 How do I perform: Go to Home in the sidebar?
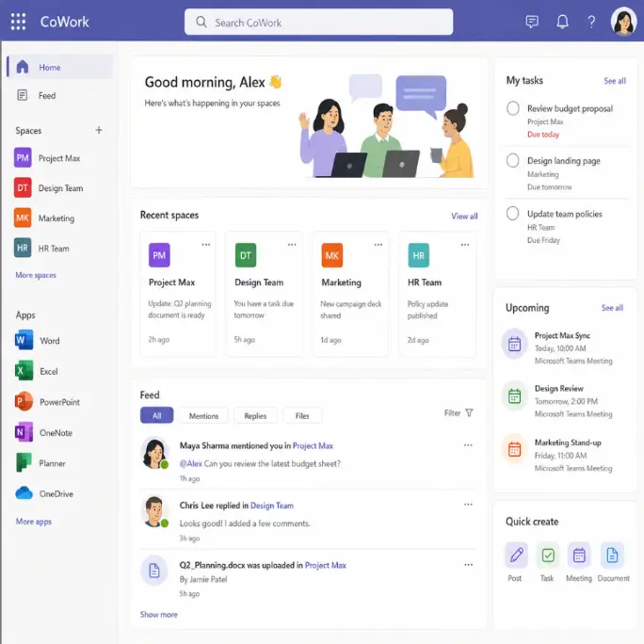pos(60,67)
